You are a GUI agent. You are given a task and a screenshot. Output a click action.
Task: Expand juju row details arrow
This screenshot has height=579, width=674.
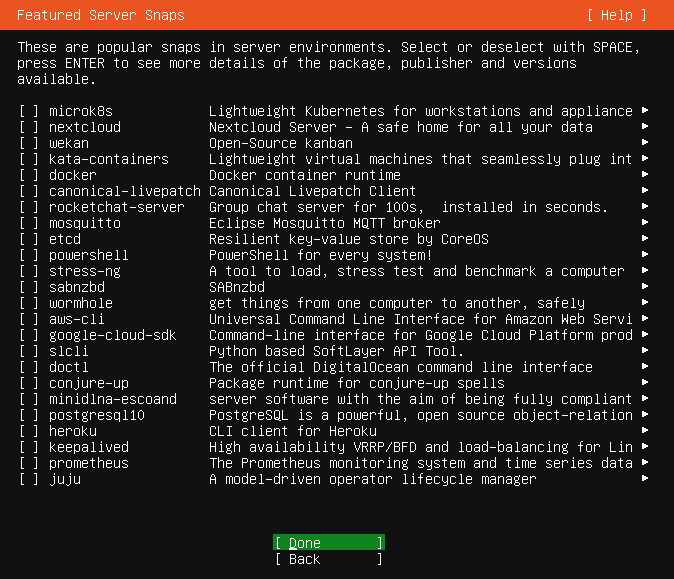pyautogui.click(x=645, y=478)
